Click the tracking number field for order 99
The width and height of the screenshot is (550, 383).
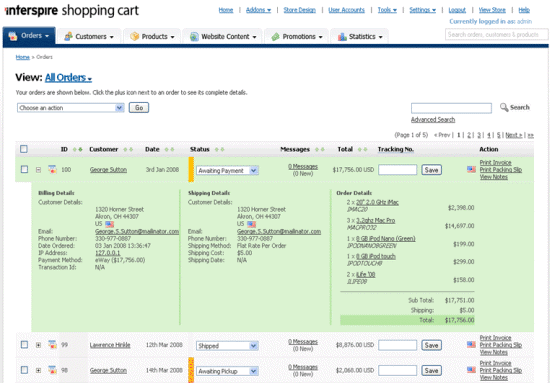[397, 345]
